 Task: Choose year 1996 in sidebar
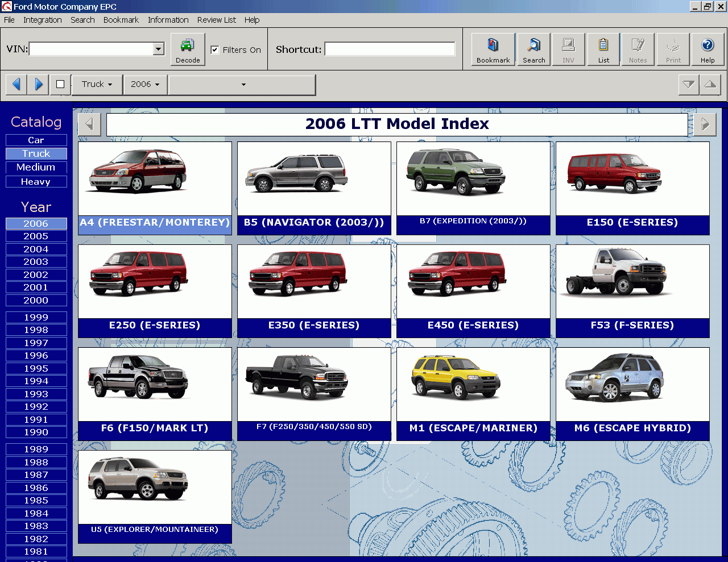(x=36, y=355)
